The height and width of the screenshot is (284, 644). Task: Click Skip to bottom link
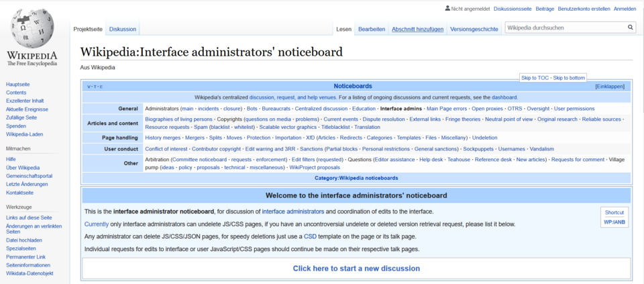pos(568,78)
